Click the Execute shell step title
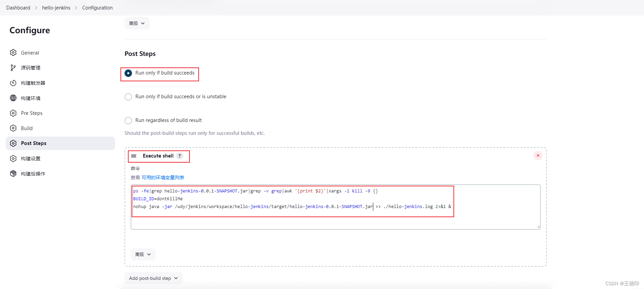This screenshot has height=289, width=644. coord(158,156)
